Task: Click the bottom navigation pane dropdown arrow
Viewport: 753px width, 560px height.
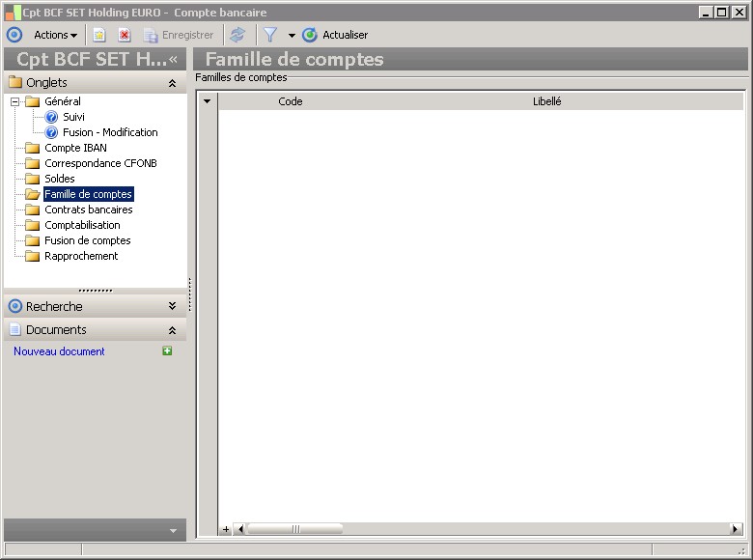Action: [174, 531]
